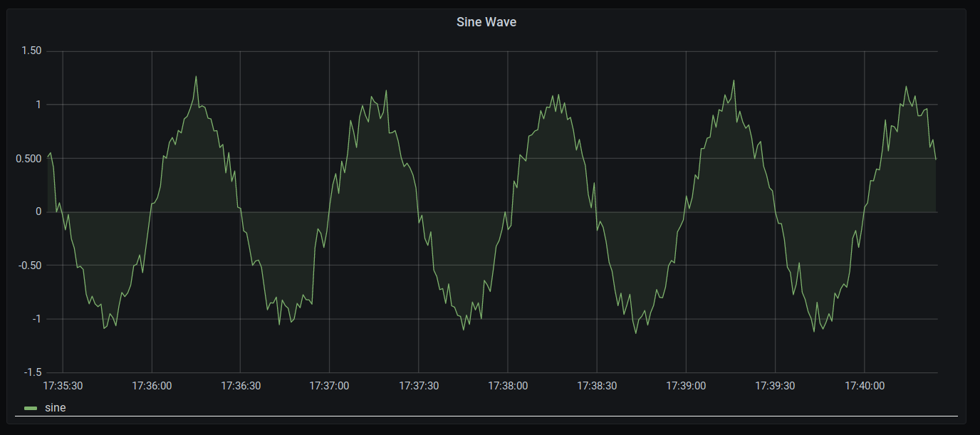Click the 17:38:00 timestamp label
This screenshot has width=980, height=435.
[509, 385]
